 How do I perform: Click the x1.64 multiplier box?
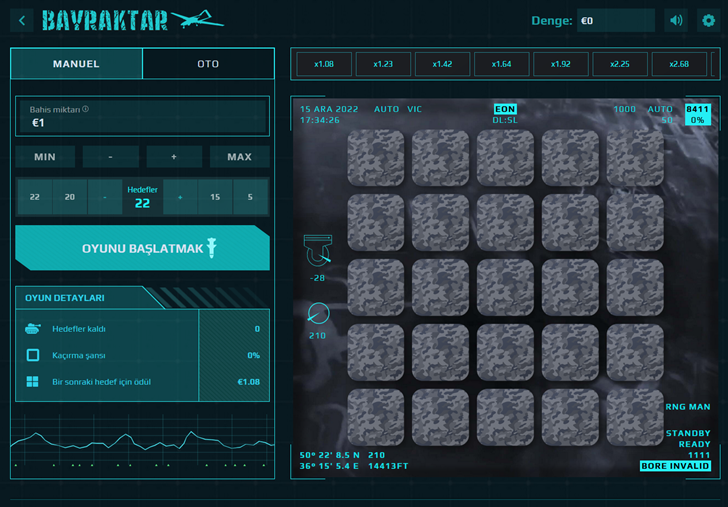501,64
